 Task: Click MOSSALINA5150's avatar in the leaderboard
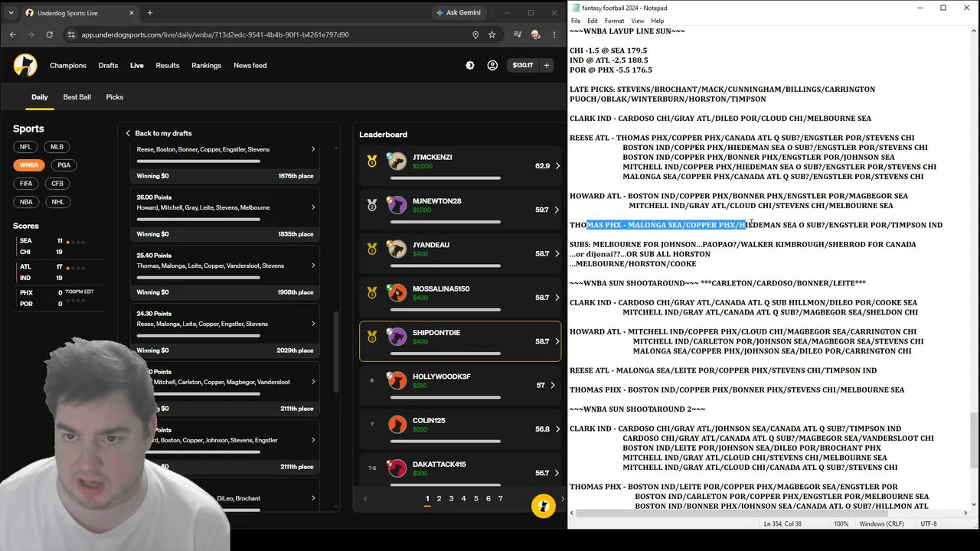[397, 293]
